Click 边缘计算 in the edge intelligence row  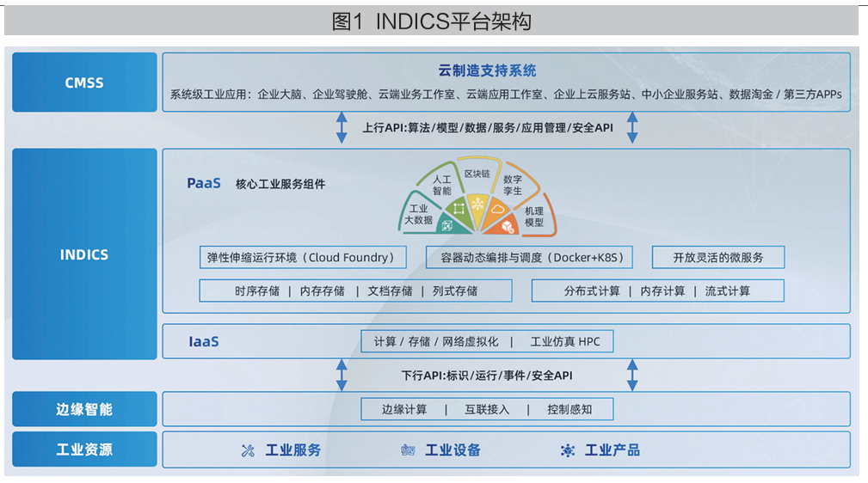[x=404, y=409]
